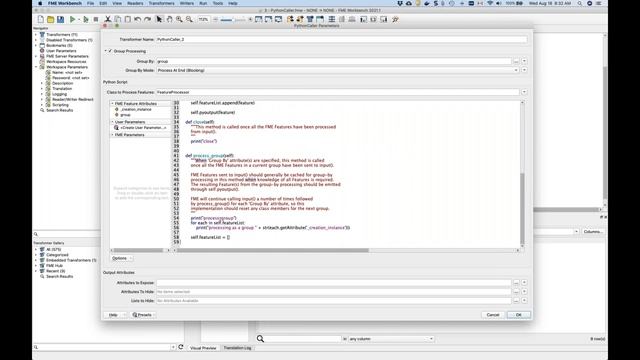Redo the action in the toolbar
The height and width of the screenshot is (360, 640).
click(147, 19)
